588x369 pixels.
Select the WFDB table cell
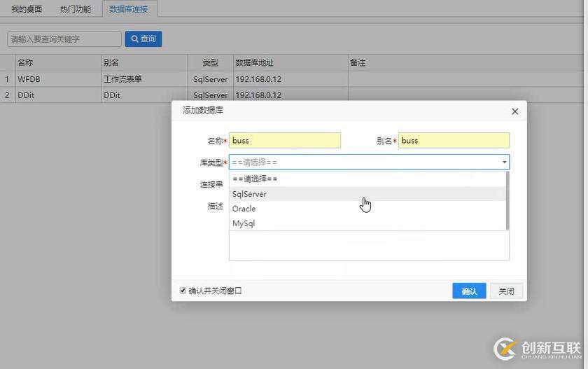point(58,79)
